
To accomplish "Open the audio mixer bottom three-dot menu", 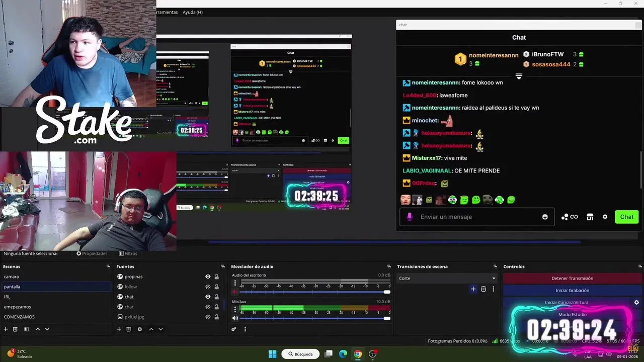I will [x=245, y=329].
